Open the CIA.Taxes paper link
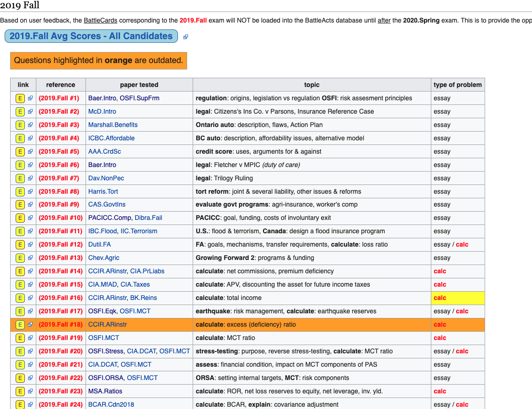This screenshot has width=532, height=409. click(135, 284)
